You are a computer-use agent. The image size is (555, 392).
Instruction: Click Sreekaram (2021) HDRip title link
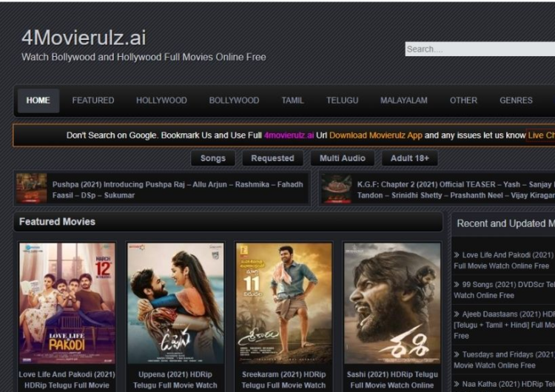(283, 380)
